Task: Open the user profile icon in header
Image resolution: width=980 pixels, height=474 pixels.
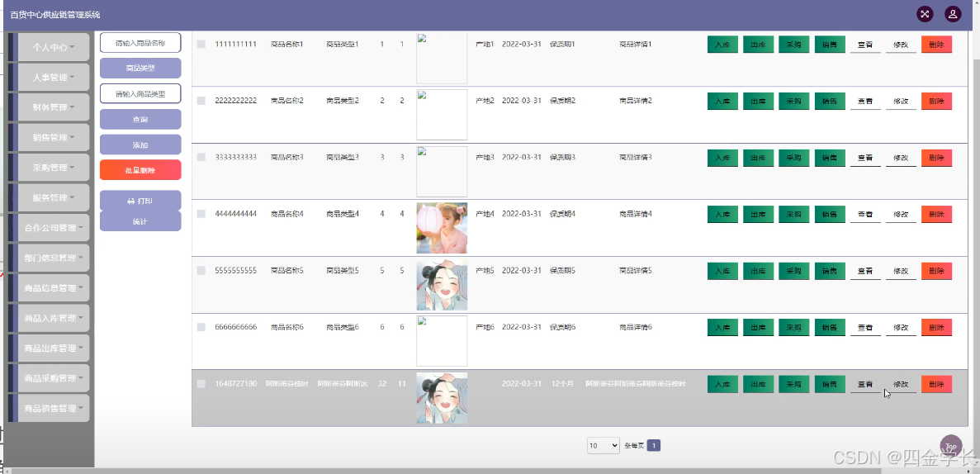Action: click(953, 14)
